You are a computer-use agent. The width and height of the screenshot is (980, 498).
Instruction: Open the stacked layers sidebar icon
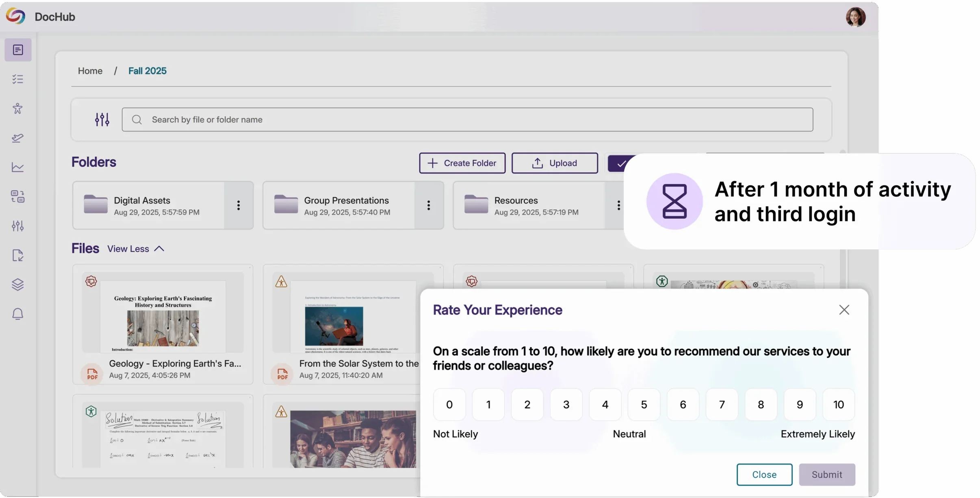click(x=17, y=285)
